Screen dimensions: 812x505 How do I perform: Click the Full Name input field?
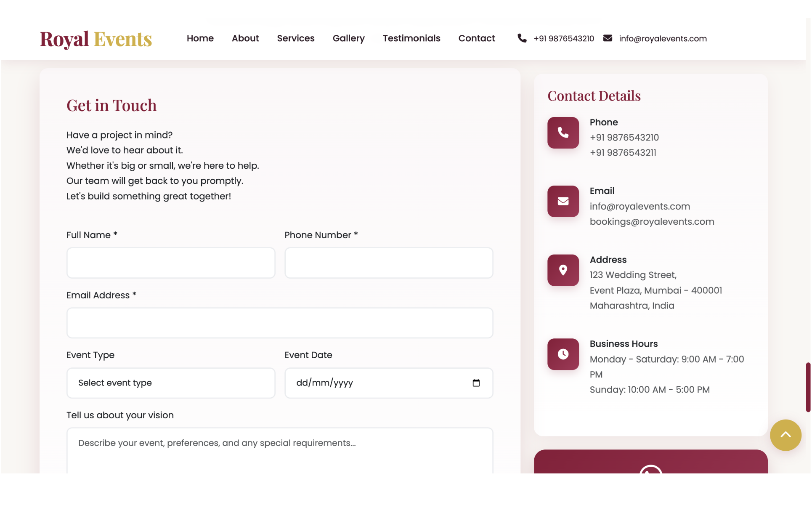pyautogui.click(x=171, y=263)
